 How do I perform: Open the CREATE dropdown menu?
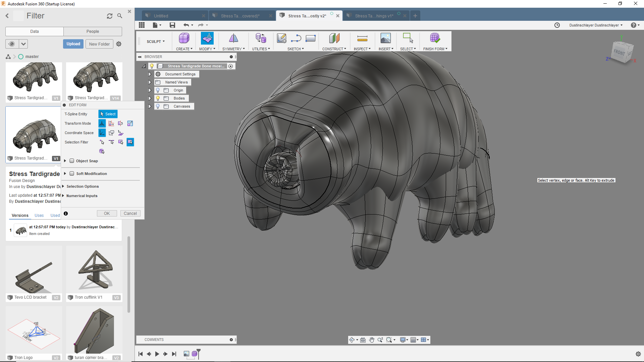(x=184, y=49)
